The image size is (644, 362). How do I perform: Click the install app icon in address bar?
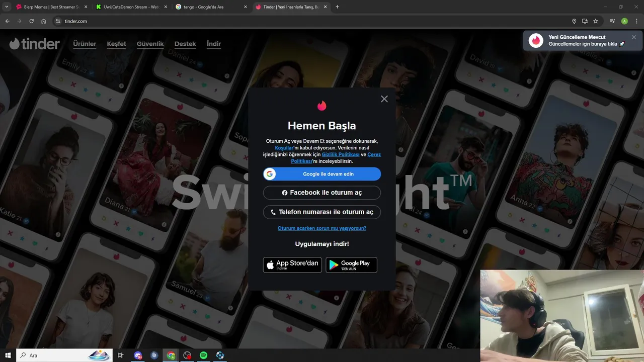click(585, 21)
